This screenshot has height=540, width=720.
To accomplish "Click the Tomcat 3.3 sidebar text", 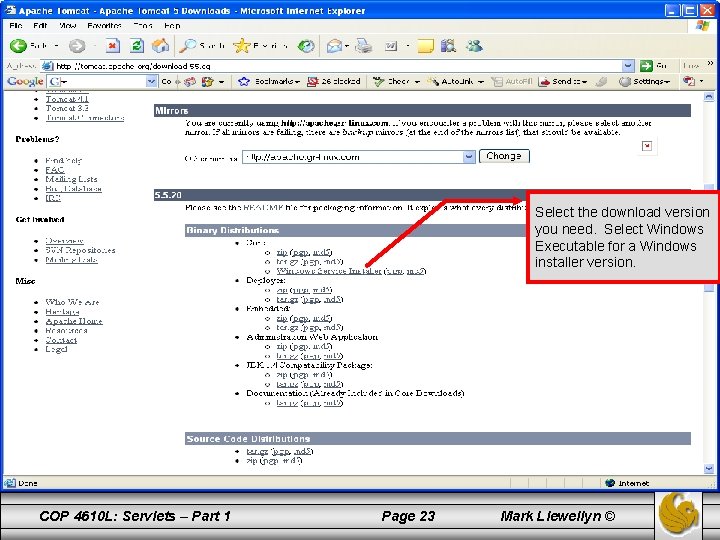I will [67, 108].
